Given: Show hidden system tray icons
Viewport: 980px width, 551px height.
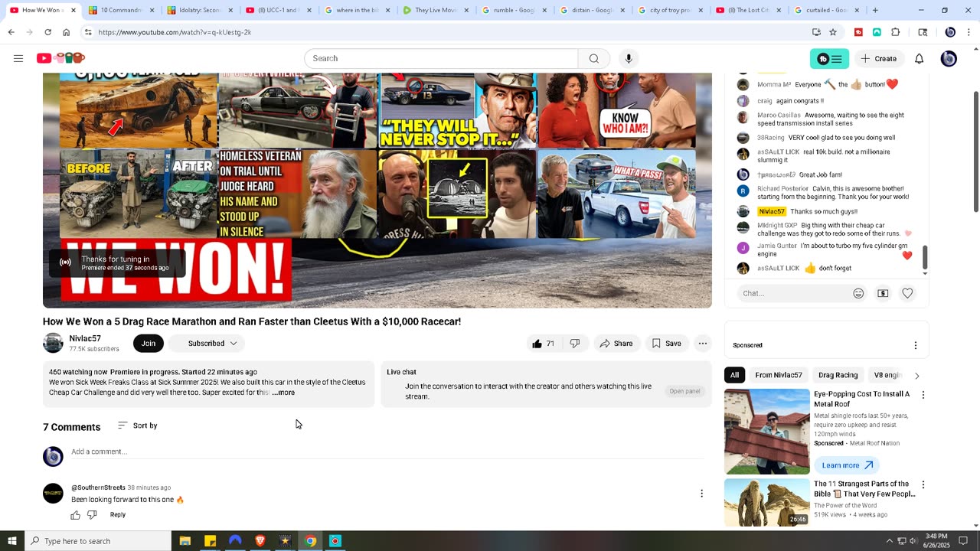Looking at the screenshot, I should 889,541.
